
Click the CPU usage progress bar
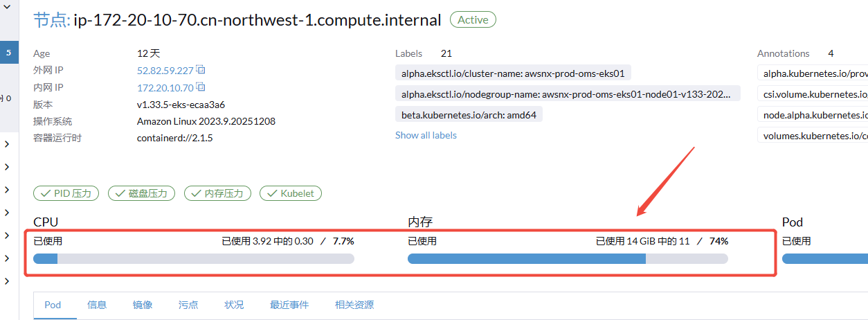click(194, 259)
